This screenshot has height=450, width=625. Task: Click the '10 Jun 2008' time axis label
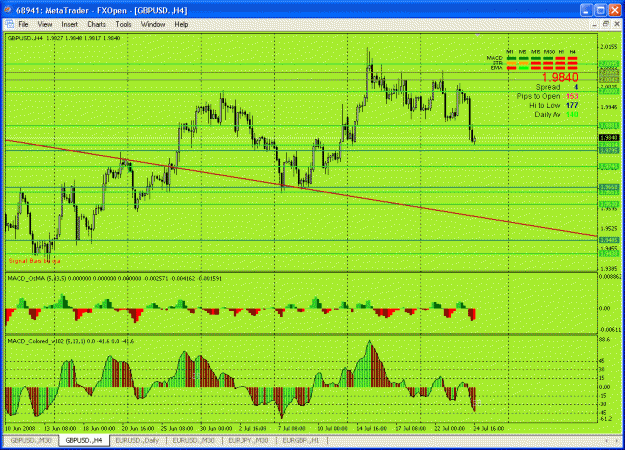[20, 428]
